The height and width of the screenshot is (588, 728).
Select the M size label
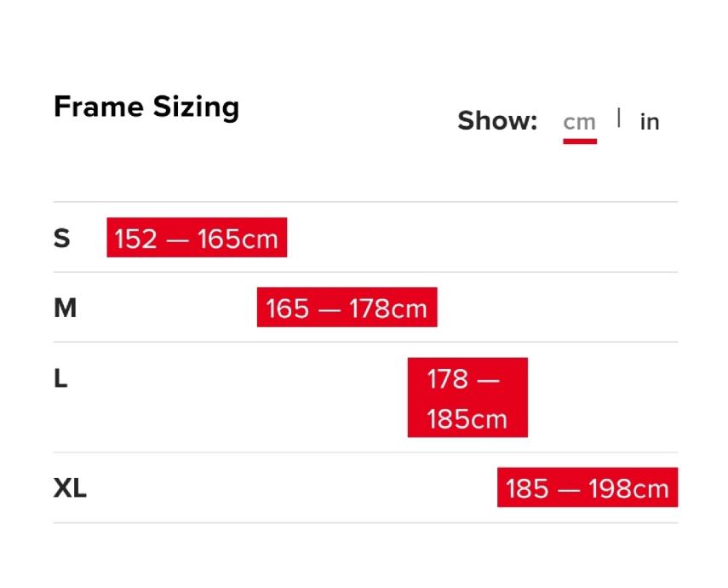pos(65,308)
